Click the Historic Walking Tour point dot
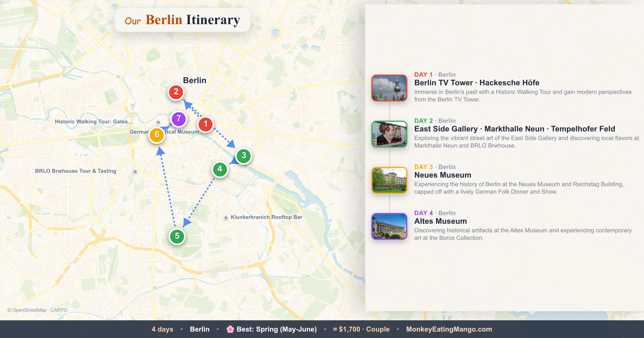This screenshot has width=644, height=338. 158,122
